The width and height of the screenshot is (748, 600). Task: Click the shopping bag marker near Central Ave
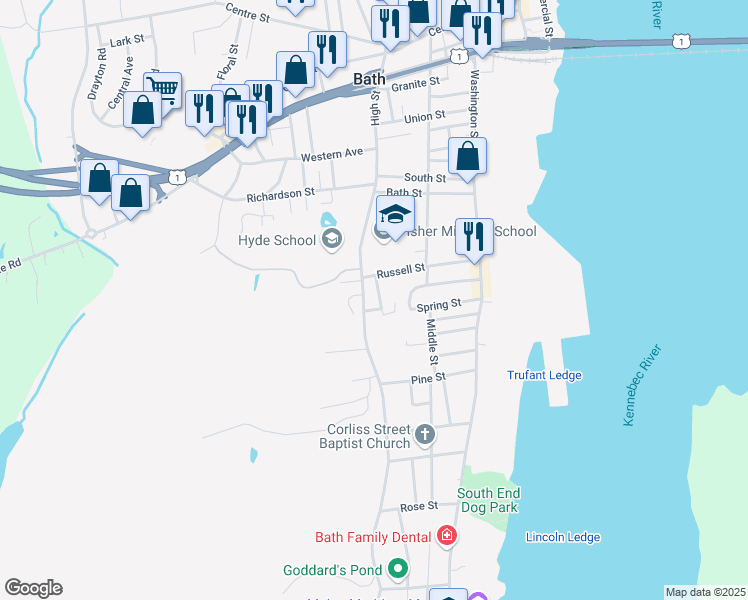tap(142, 110)
